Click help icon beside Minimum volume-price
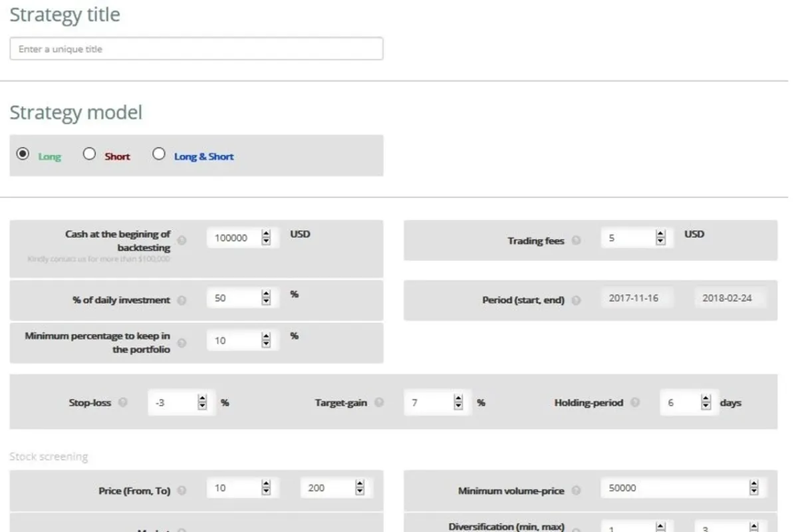Image resolution: width=798 pixels, height=532 pixels. 576,491
